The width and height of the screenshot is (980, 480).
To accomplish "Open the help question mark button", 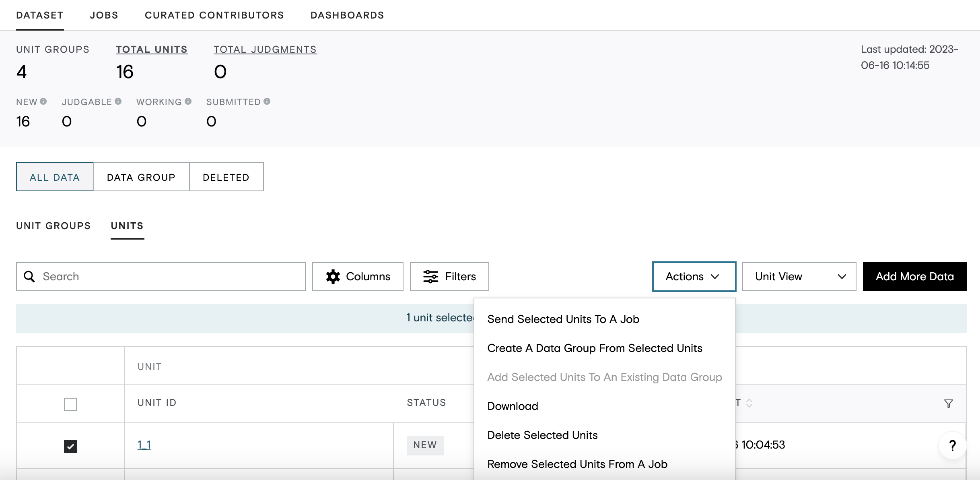I will pos(953,445).
